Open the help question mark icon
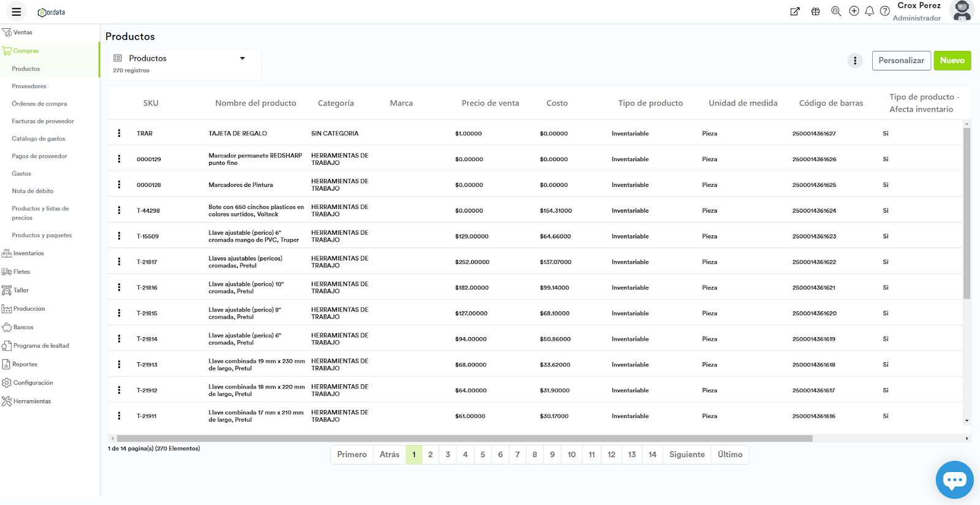The width and height of the screenshot is (980, 505). 884,11
